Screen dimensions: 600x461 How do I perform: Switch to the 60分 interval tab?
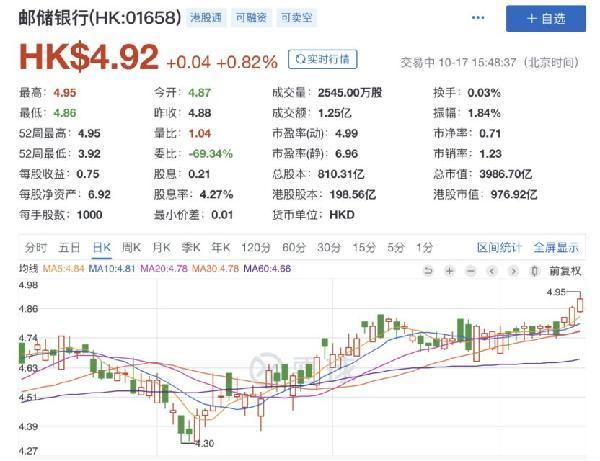click(x=293, y=248)
